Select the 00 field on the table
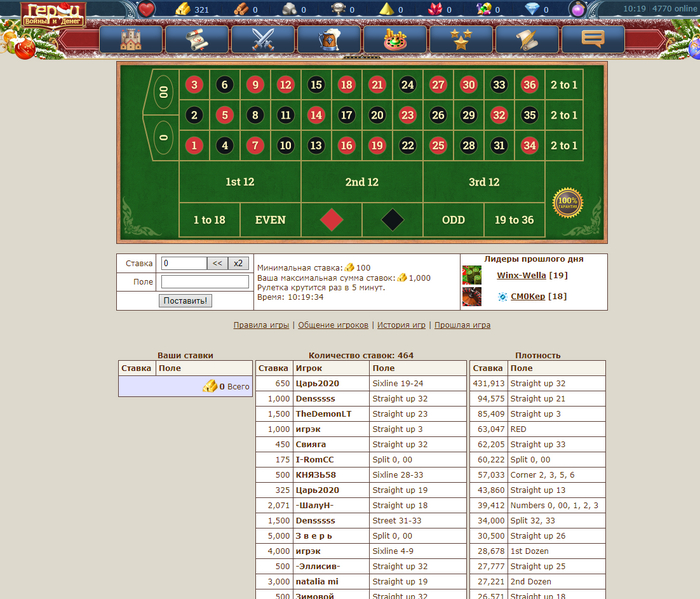The width and height of the screenshot is (700, 599). tap(163, 92)
